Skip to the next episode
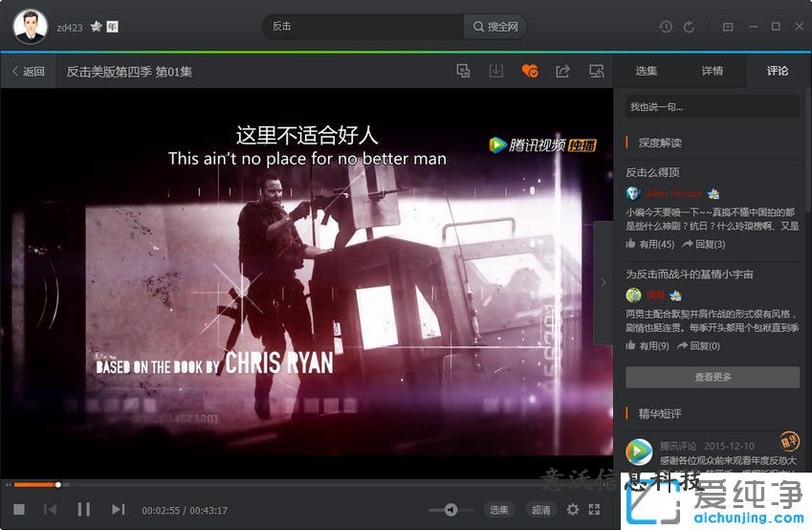This screenshot has height=530, width=812. 119,510
